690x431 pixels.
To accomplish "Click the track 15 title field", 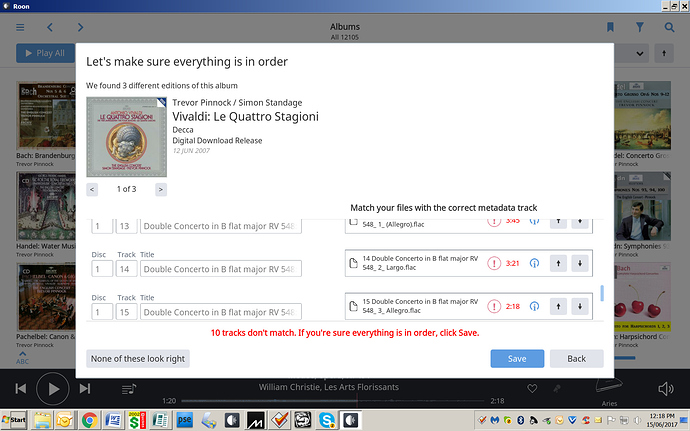I will [x=220, y=312].
